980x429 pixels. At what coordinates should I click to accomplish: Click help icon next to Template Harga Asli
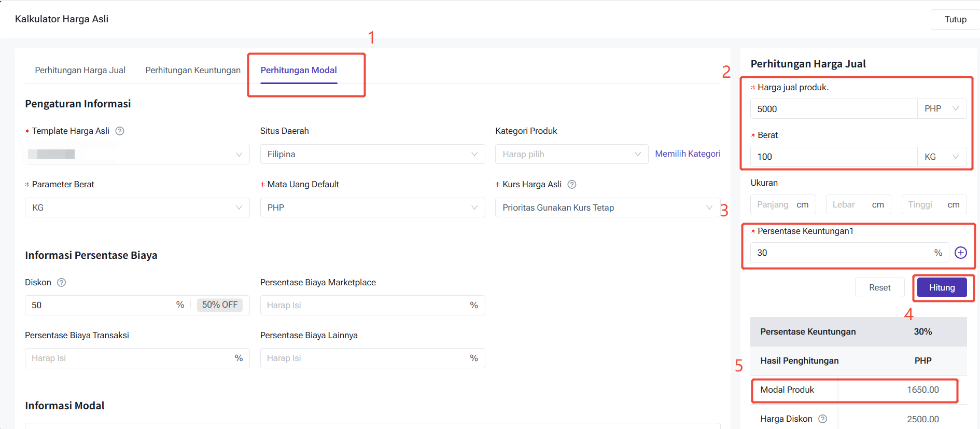click(120, 131)
